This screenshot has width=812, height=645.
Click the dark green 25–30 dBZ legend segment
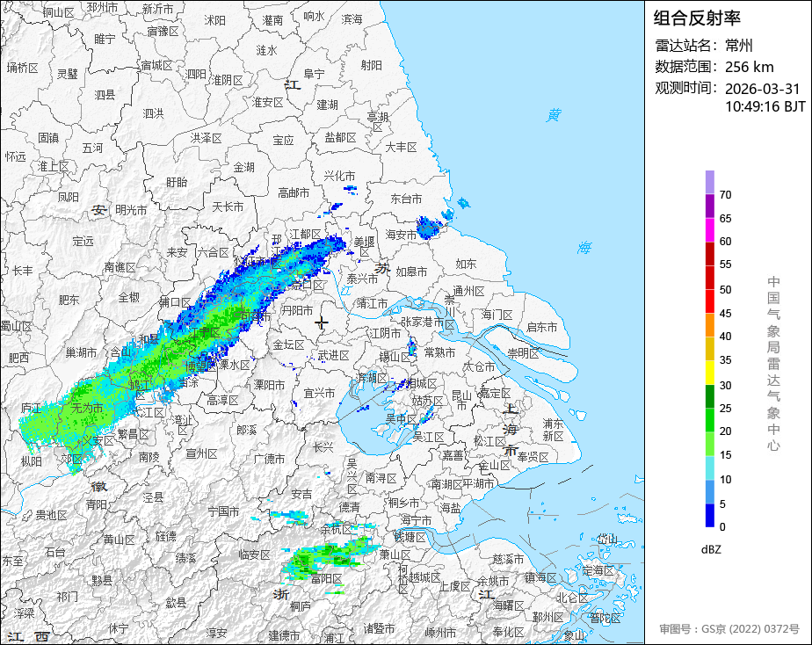pyautogui.click(x=709, y=396)
